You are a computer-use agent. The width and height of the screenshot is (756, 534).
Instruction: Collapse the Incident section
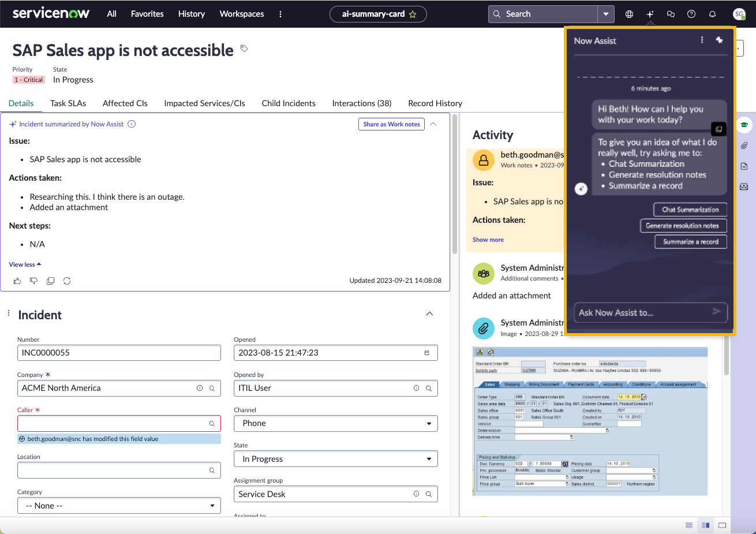[x=429, y=313]
